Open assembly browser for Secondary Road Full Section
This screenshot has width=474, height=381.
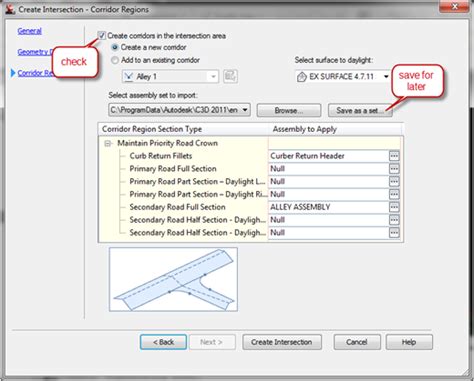tap(394, 207)
